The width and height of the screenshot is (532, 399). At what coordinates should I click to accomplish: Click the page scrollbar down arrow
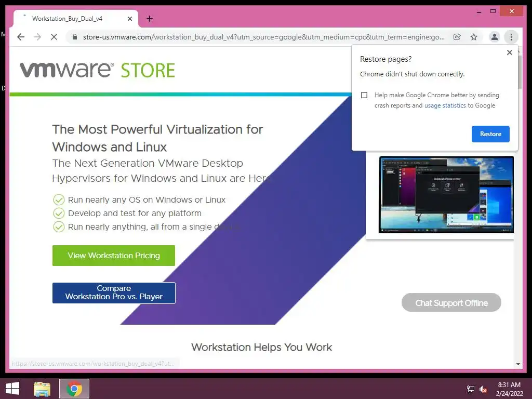pyautogui.click(x=518, y=364)
